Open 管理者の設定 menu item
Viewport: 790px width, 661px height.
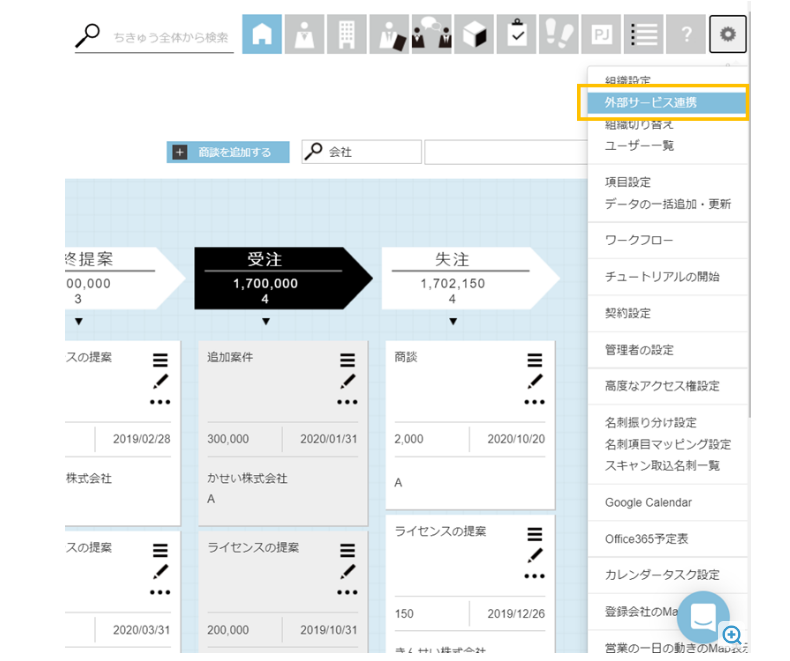click(639, 350)
